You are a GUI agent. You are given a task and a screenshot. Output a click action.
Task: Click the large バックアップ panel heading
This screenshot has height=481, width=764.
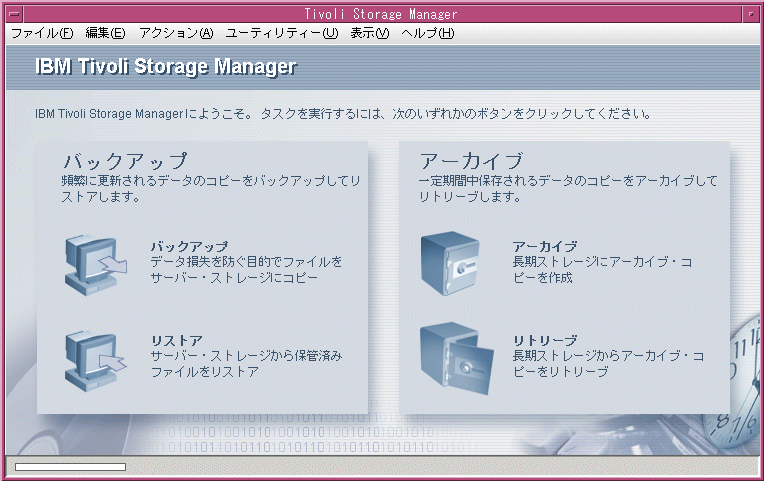pos(125,161)
